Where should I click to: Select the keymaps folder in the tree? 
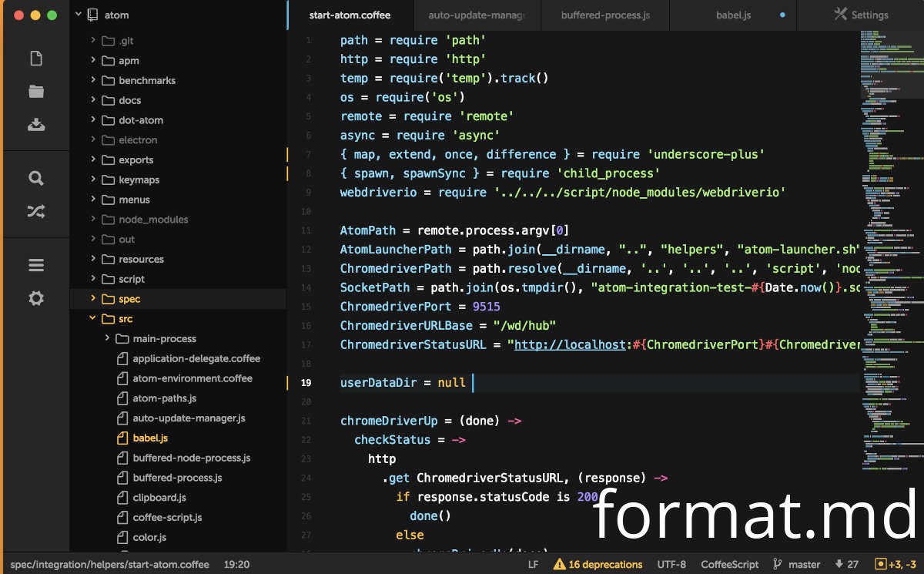click(139, 180)
